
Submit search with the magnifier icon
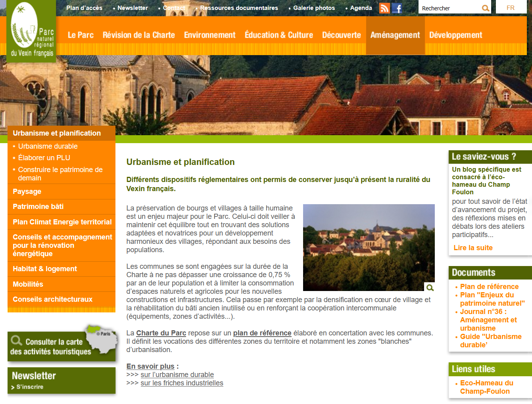(486, 8)
